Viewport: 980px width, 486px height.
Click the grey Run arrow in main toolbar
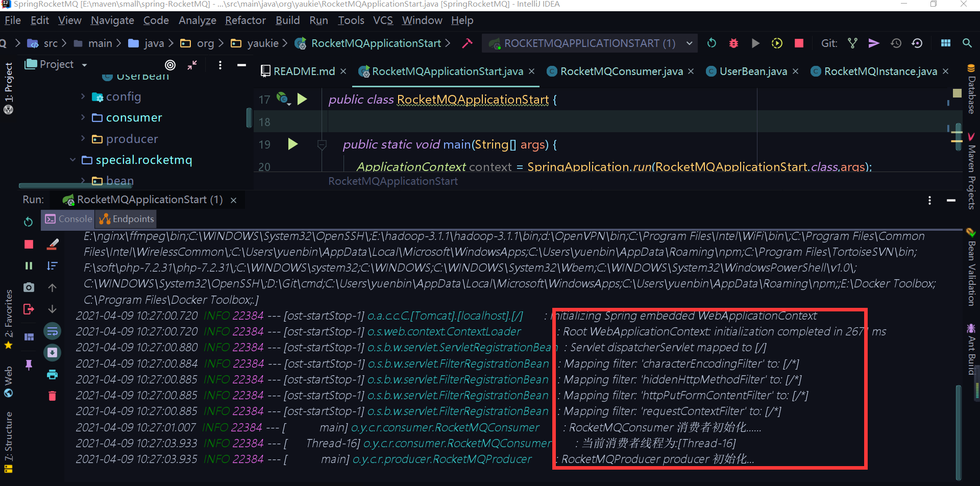click(x=755, y=43)
